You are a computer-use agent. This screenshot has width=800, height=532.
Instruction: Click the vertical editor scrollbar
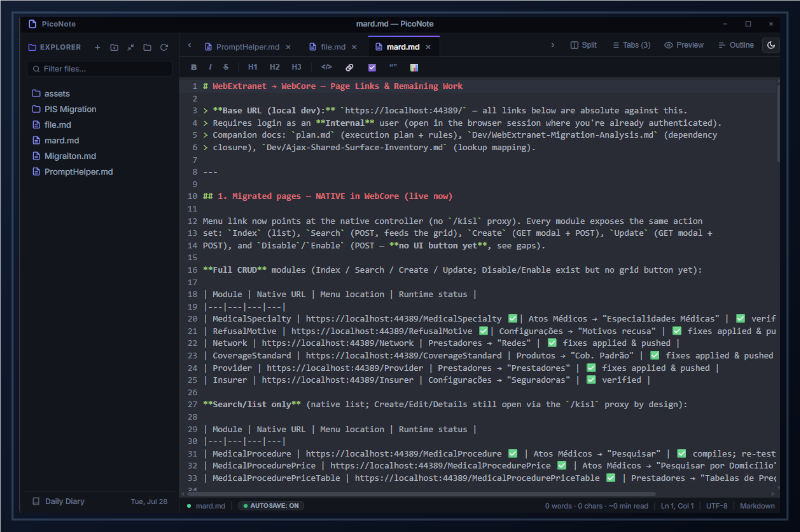point(778,122)
